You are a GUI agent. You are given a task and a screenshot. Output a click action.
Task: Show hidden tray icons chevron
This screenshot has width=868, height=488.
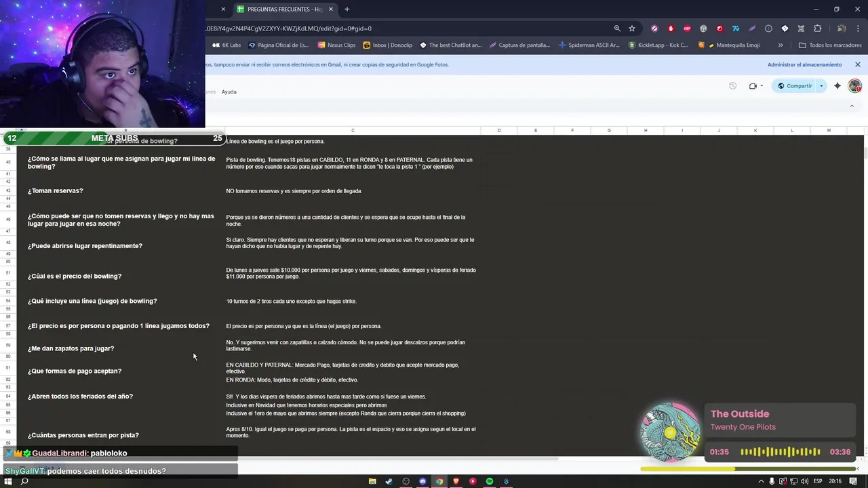pos(762,481)
